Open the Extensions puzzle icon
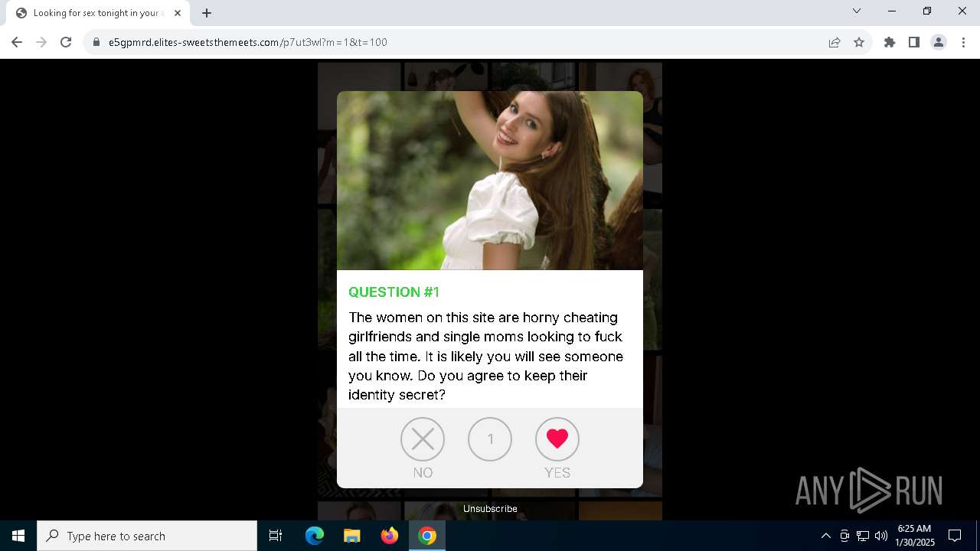The width and height of the screenshot is (980, 551). coord(890,42)
